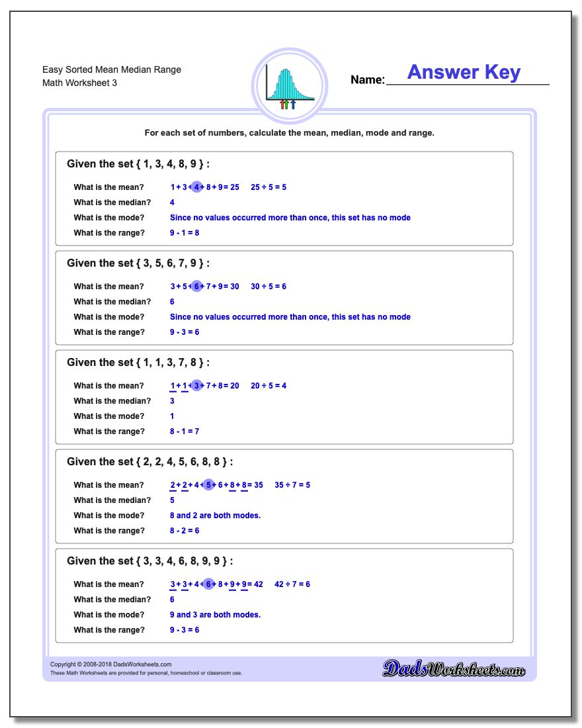This screenshot has width=582, height=728.
Task: Select the division '20 ÷ 5 = 4'
Action: point(269,386)
